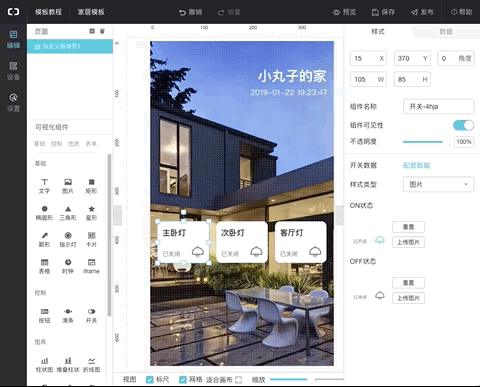Select the 堆叠柱状 stacked bar component

click(68, 365)
